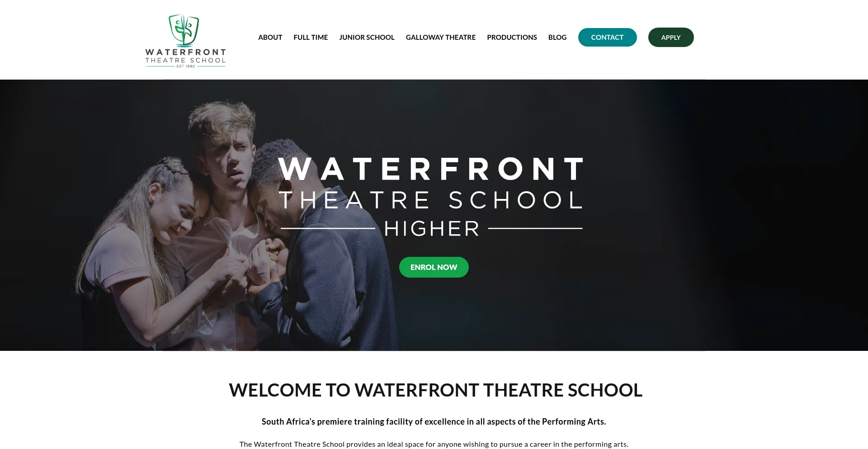Image resolution: width=868 pixels, height=449 pixels.
Task: Click the paragraph about ideal space for performers
Action: click(434, 444)
